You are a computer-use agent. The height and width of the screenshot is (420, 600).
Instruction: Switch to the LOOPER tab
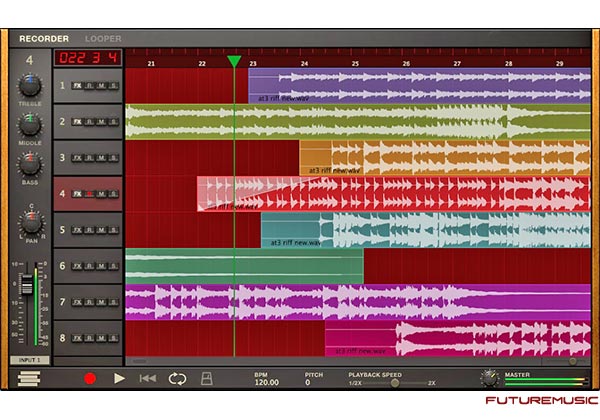tap(103, 39)
